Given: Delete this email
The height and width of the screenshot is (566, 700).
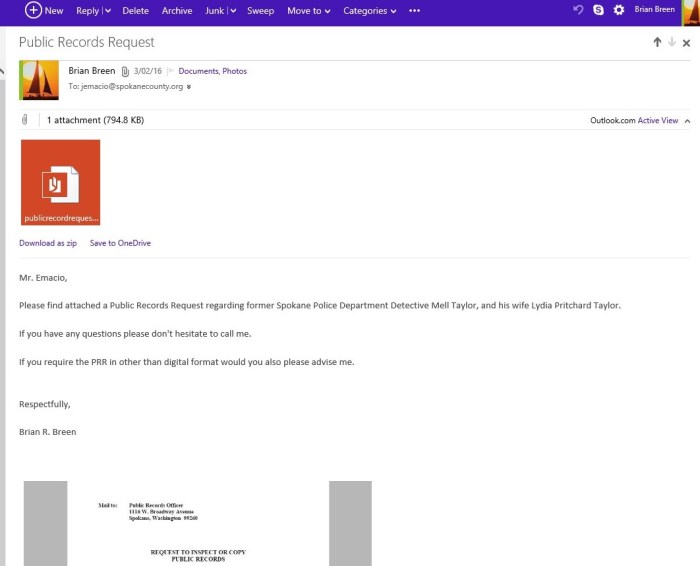Looking at the screenshot, I should click(135, 11).
